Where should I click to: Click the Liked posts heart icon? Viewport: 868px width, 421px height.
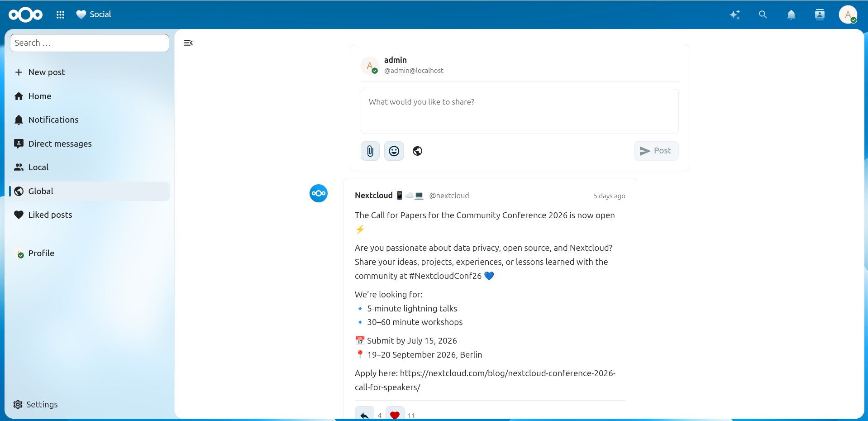(x=19, y=215)
